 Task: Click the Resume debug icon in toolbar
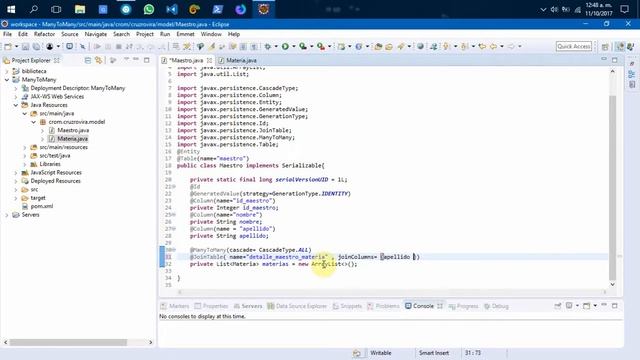click(x=97, y=47)
